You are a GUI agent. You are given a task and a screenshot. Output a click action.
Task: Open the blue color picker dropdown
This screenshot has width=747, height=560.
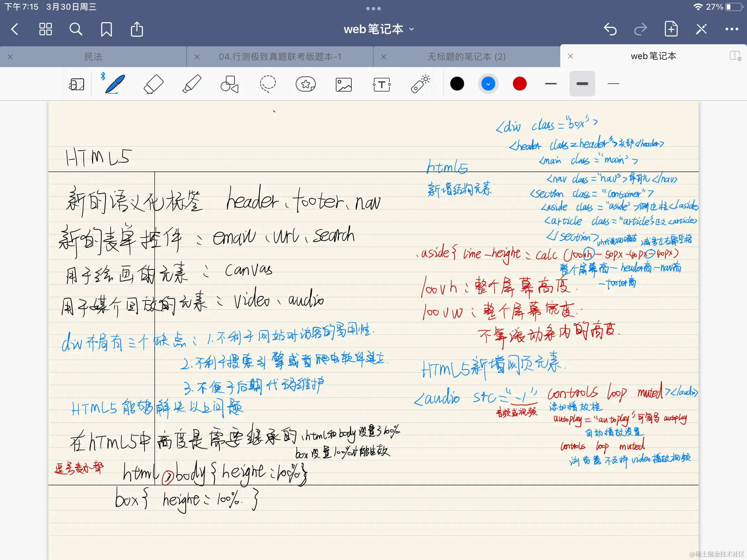488,84
